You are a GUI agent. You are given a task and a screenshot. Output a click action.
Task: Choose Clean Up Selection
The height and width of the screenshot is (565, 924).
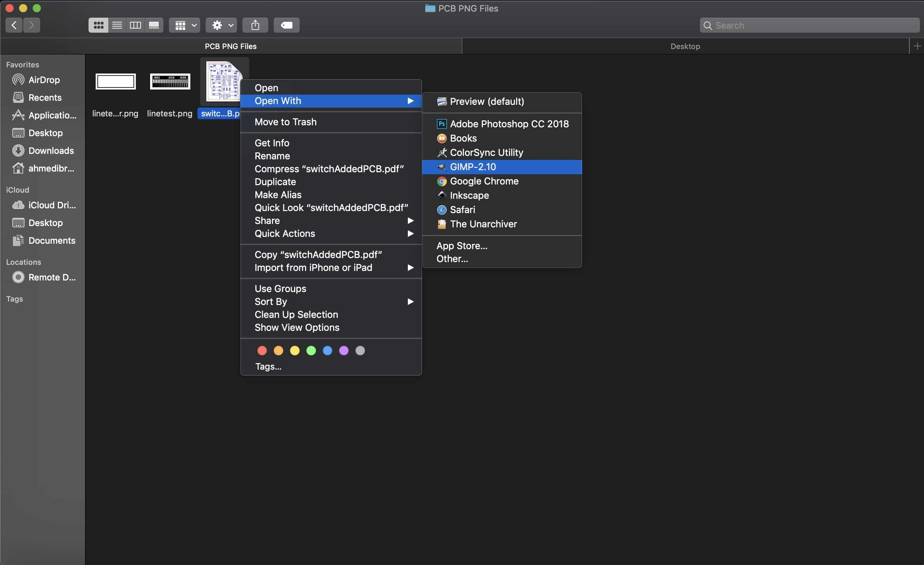331,314
